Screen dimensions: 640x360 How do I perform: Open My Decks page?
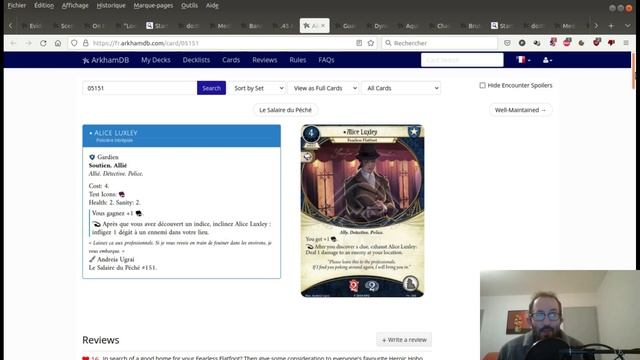tap(156, 60)
